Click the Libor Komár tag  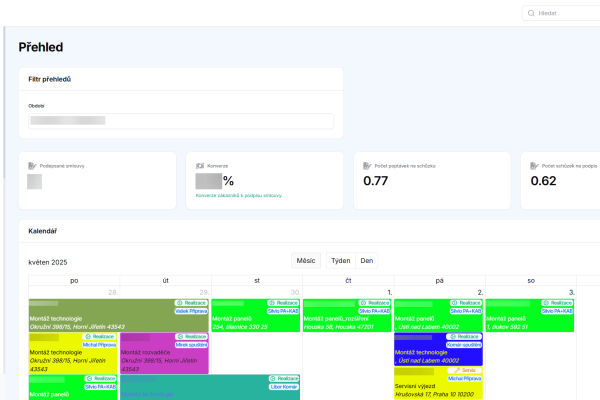[284, 387]
